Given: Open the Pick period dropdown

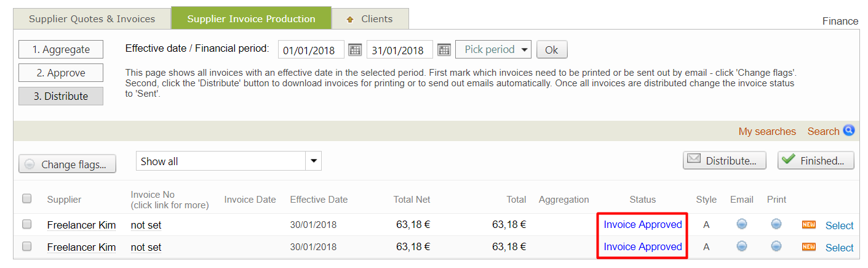Looking at the screenshot, I should [x=493, y=49].
